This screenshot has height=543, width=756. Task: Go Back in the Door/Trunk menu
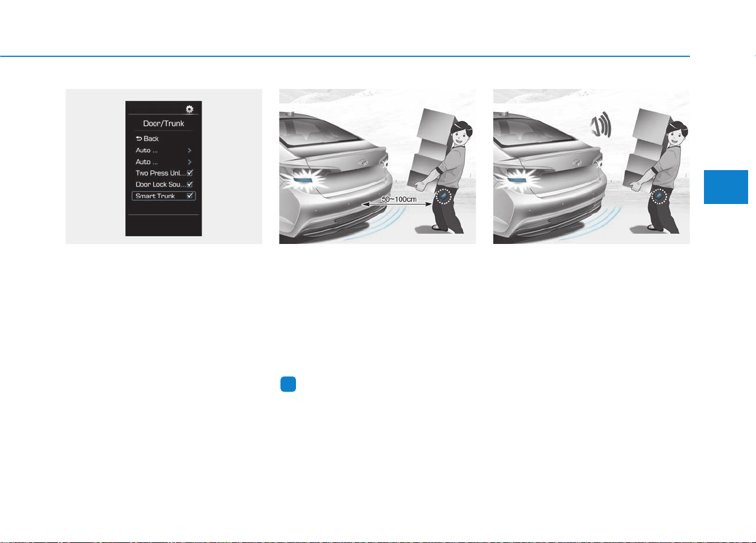147,139
